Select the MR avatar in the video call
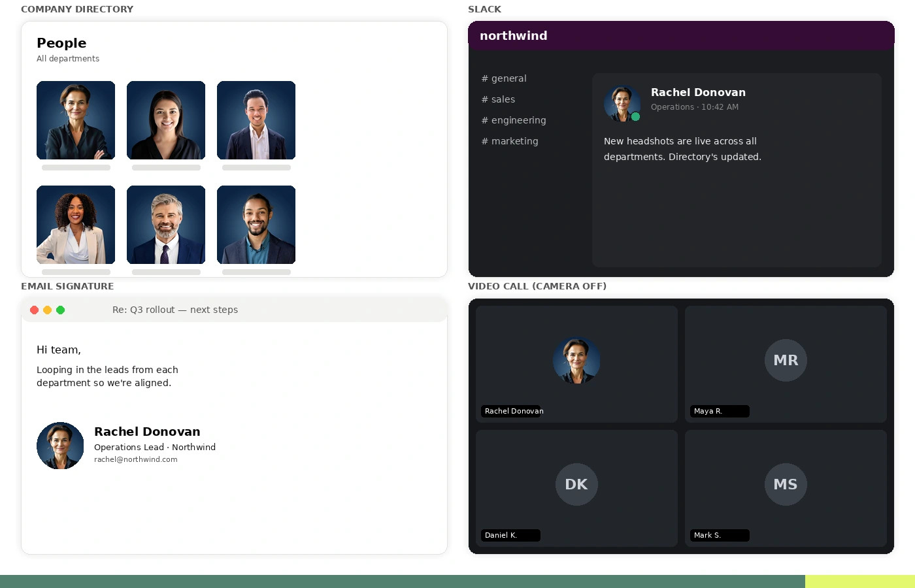 [786, 360]
